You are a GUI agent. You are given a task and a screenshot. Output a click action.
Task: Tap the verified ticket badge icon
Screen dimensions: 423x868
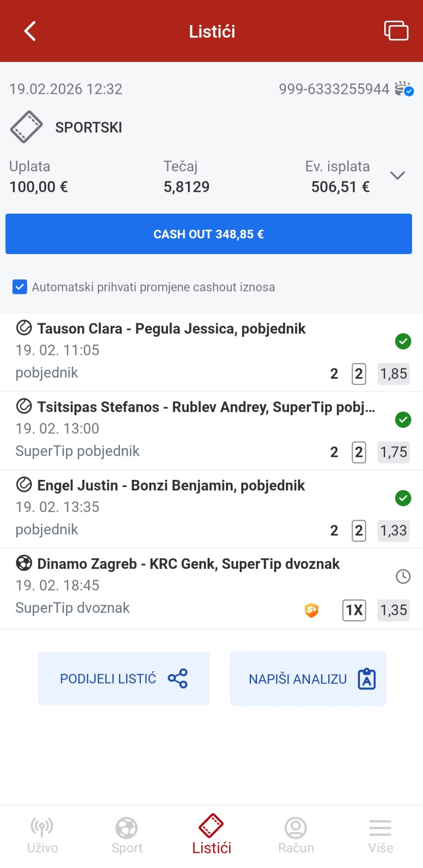404,89
